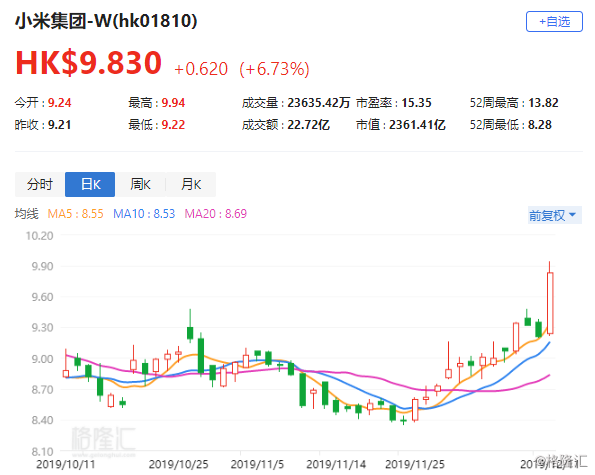Image resolution: width=595 pixels, height=475 pixels.
Task: Expand the 前复权 adjustment dropdown
Action: (554, 215)
